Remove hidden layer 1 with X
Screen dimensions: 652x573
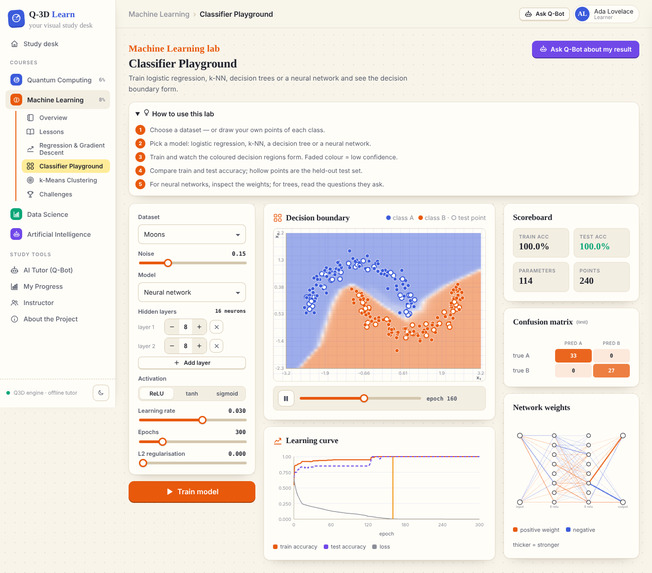pos(216,327)
